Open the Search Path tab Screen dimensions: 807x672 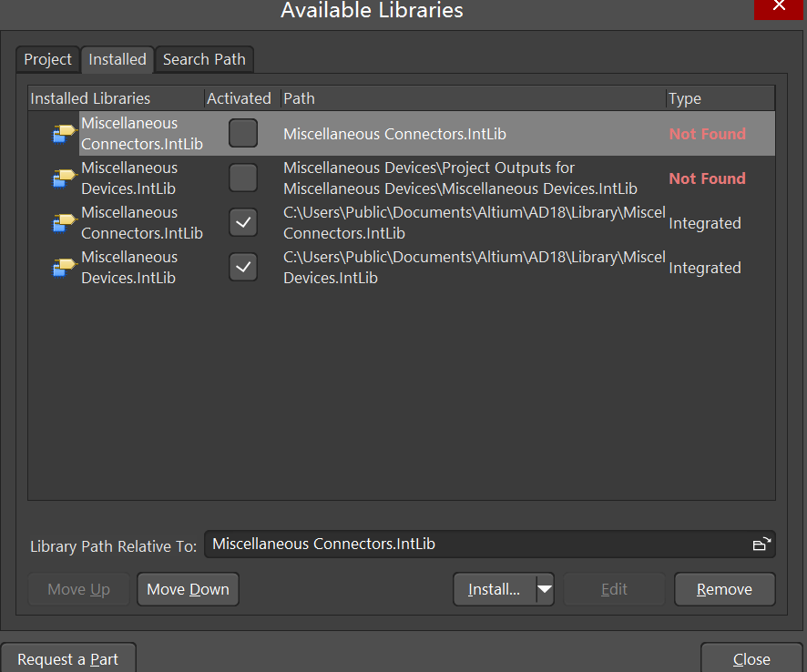pyautogui.click(x=204, y=60)
